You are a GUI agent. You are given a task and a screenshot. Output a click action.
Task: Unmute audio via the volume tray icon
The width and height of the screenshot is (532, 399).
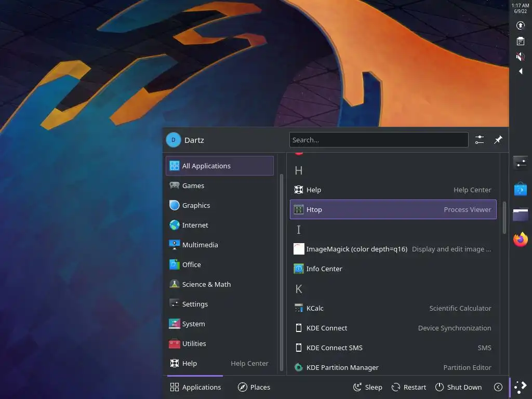coord(520,56)
